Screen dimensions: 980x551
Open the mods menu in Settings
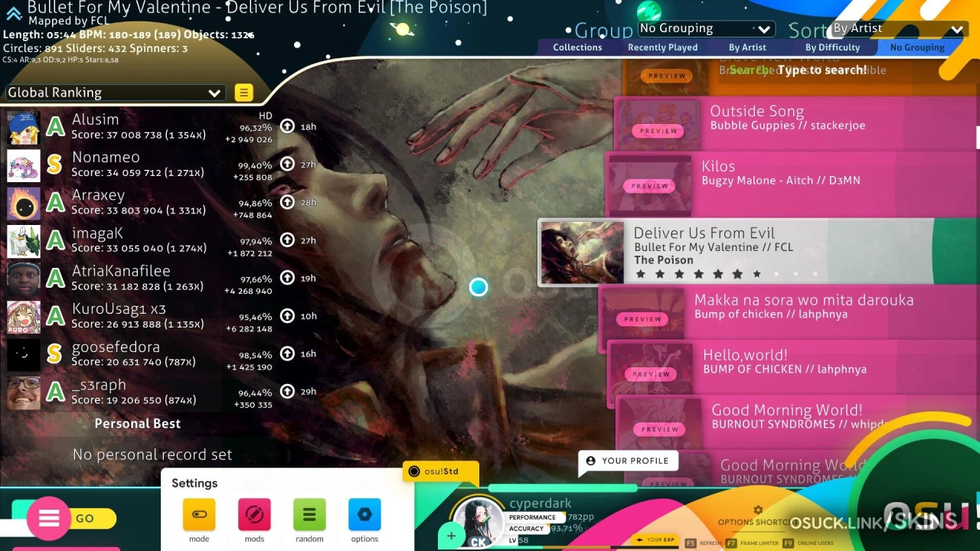pos(254,515)
